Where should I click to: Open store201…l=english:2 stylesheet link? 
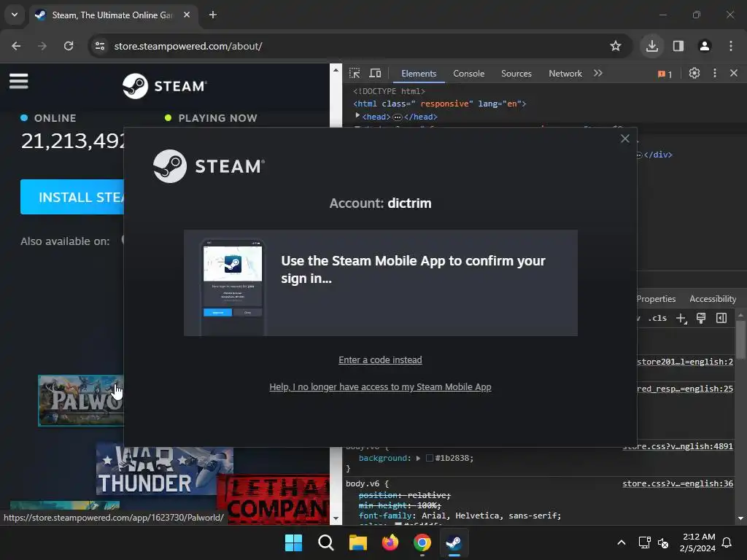(x=685, y=362)
